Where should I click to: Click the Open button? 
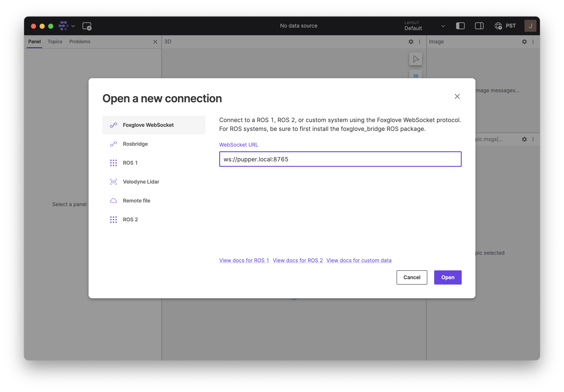pyautogui.click(x=448, y=277)
